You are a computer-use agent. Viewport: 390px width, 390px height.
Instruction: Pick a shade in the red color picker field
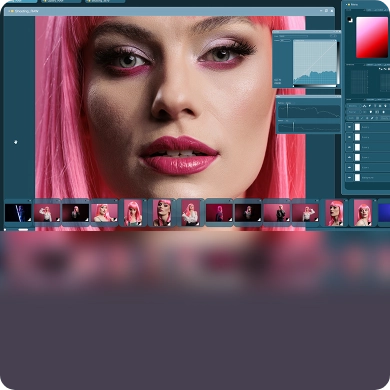coord(372,38)
